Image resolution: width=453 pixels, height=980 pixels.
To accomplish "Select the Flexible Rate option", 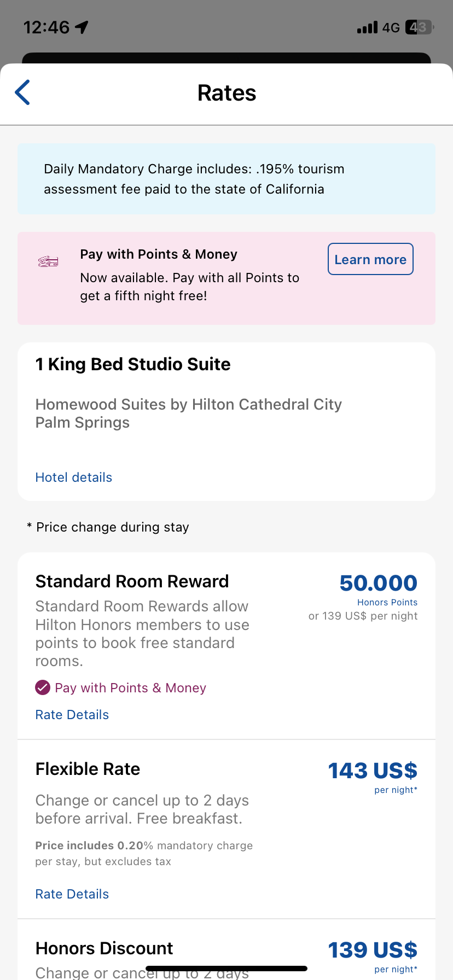I will click(88, 769).
